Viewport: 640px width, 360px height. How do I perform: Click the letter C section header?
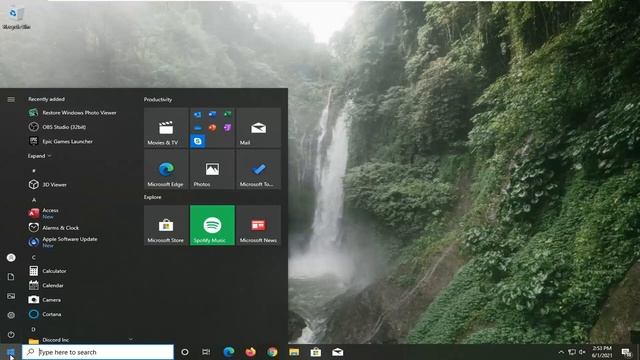pyautogui.click(x=33, y=257)
